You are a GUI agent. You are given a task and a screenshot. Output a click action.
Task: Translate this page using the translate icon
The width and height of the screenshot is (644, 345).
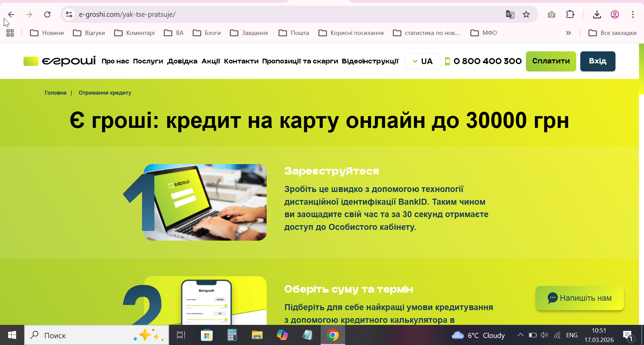tap(510, 14)
